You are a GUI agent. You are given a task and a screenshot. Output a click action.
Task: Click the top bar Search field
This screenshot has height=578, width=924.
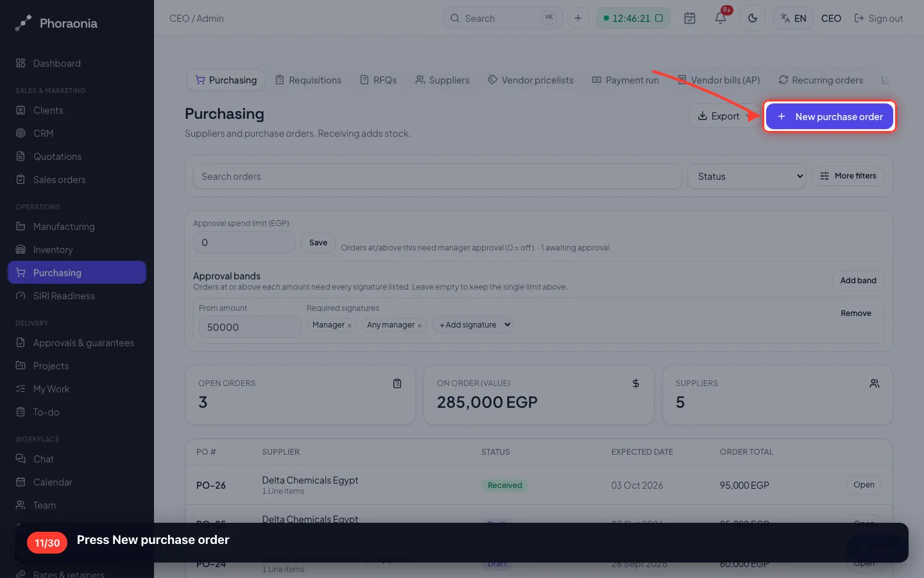(502, 18)
